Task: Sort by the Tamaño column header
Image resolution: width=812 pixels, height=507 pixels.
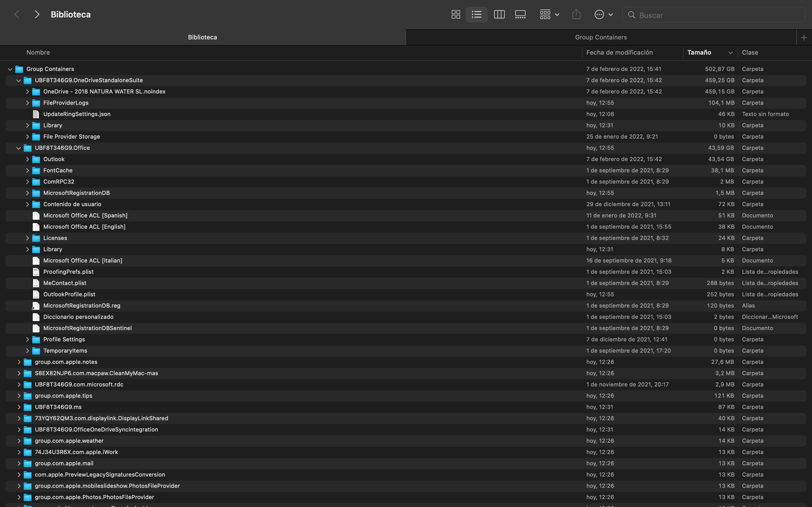Action: (x=699, y=52)
